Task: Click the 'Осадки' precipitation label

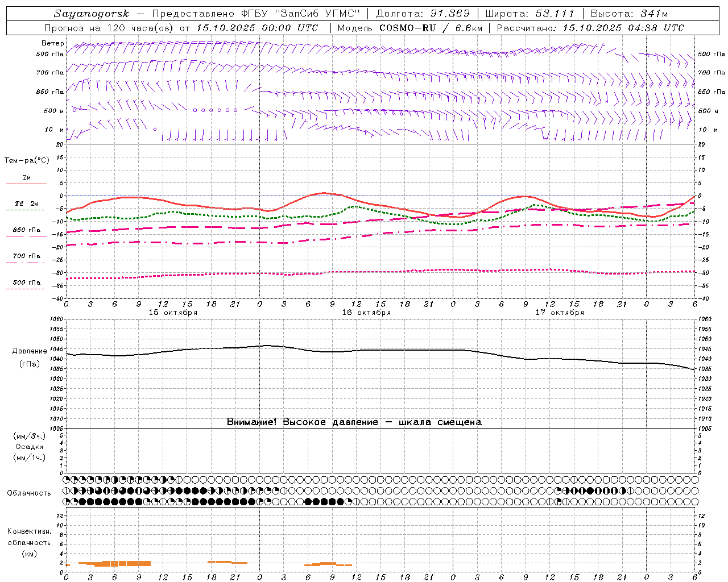Action: [29, 447]
